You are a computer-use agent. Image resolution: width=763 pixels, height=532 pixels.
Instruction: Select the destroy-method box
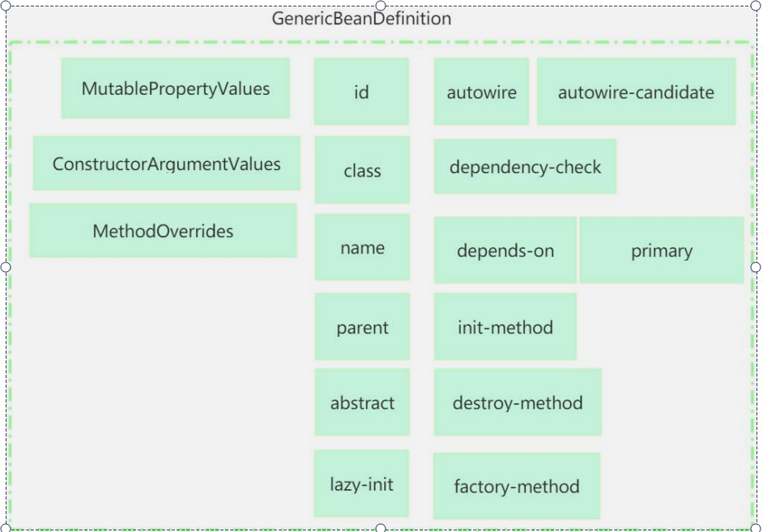[x=518, y=402]
